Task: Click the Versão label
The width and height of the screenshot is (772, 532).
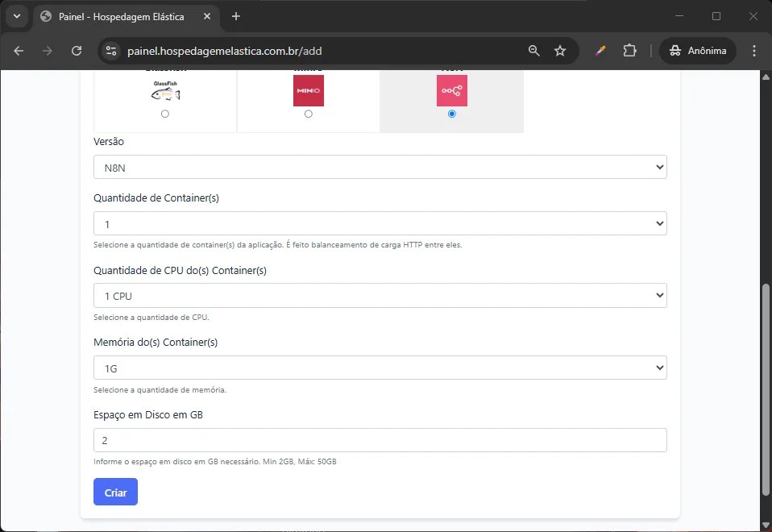Action: (109, 142)
